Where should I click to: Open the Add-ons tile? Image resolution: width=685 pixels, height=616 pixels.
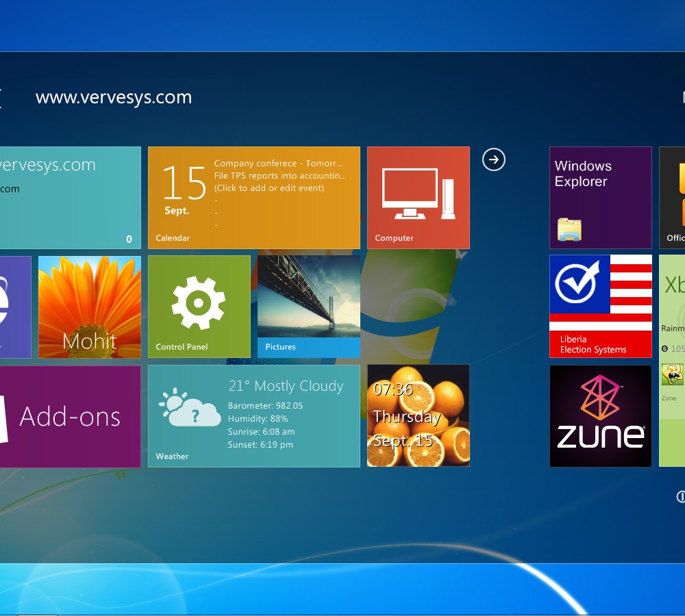70,417
